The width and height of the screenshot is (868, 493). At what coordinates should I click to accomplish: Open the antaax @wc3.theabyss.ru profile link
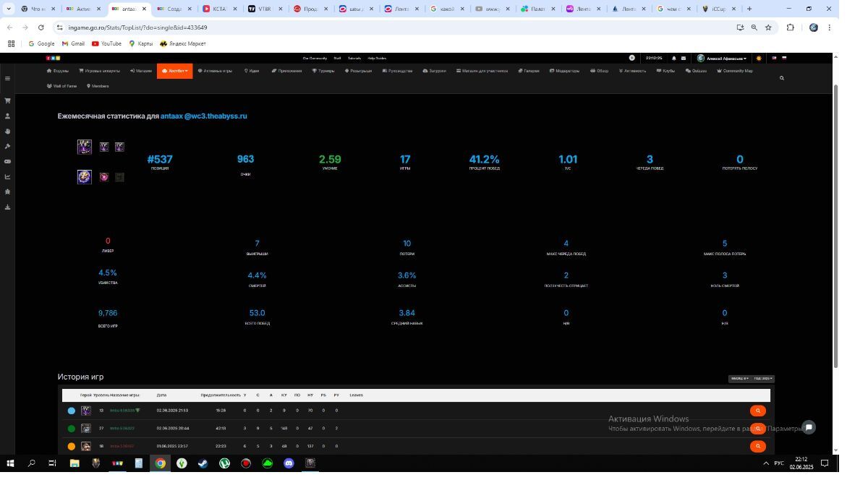pos(203,116)
